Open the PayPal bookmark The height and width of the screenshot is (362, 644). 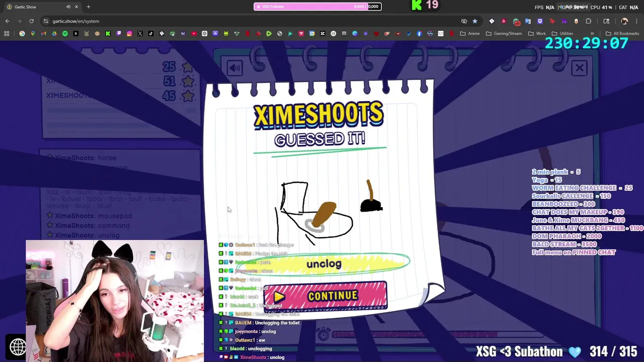point(408,34)
